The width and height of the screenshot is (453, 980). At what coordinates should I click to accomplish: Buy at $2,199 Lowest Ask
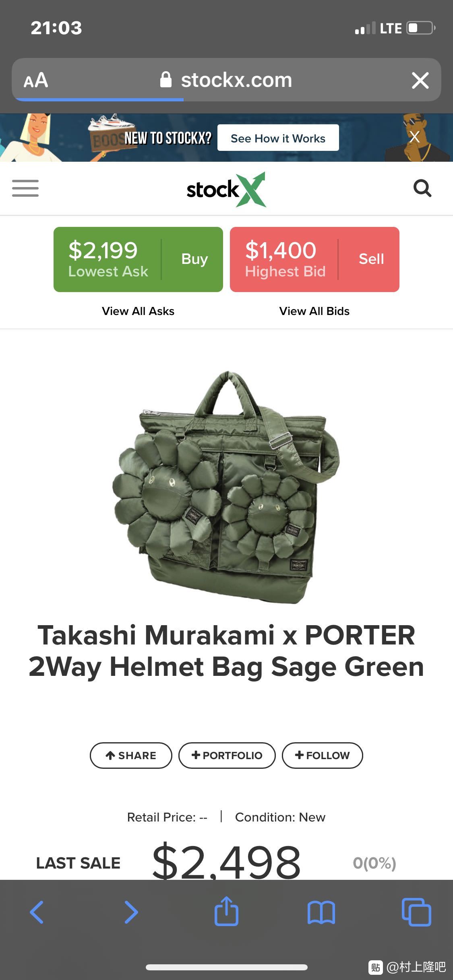(x=138, y=259)
